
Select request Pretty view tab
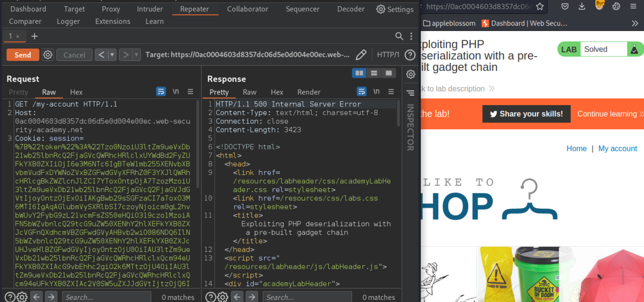pos(19,92)
